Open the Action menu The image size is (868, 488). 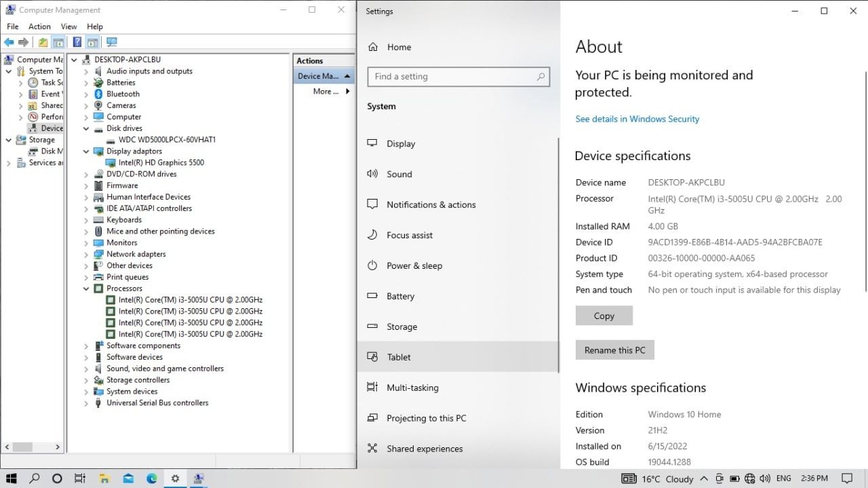click(x=39, y=26)
